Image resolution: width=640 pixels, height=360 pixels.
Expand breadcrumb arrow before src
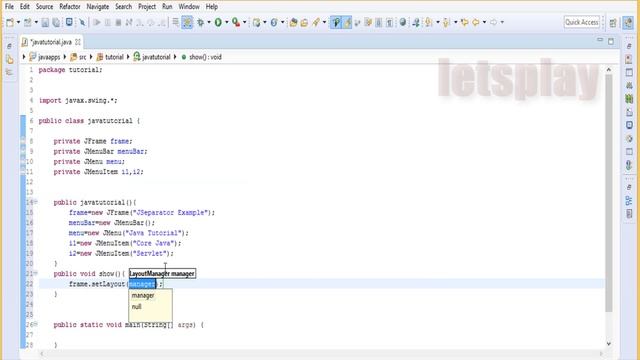pos(65,57)
